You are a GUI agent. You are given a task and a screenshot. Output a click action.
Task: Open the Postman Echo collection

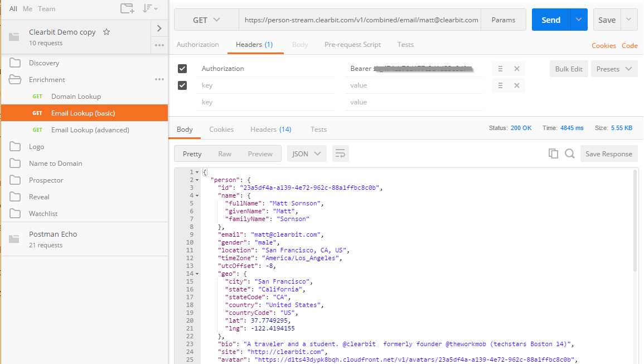pyautogui.click(x=85, y=239)
